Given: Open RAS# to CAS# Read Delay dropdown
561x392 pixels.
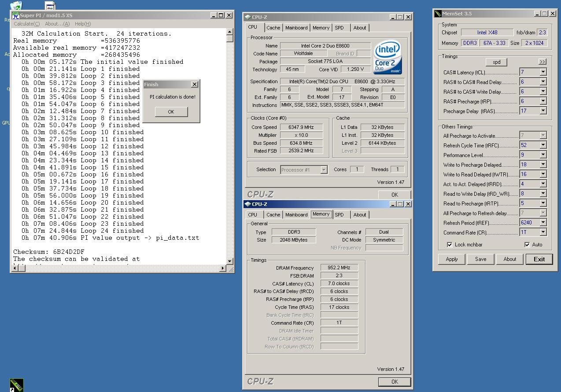Looking at the screenshot, I should [543, 82].
